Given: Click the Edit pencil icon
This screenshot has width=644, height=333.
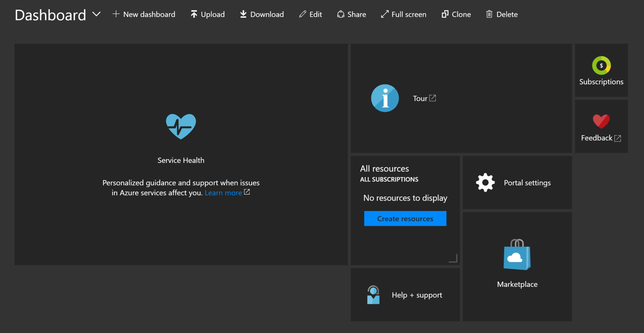Looking at the screenshot, I should (x=302, y=14).
